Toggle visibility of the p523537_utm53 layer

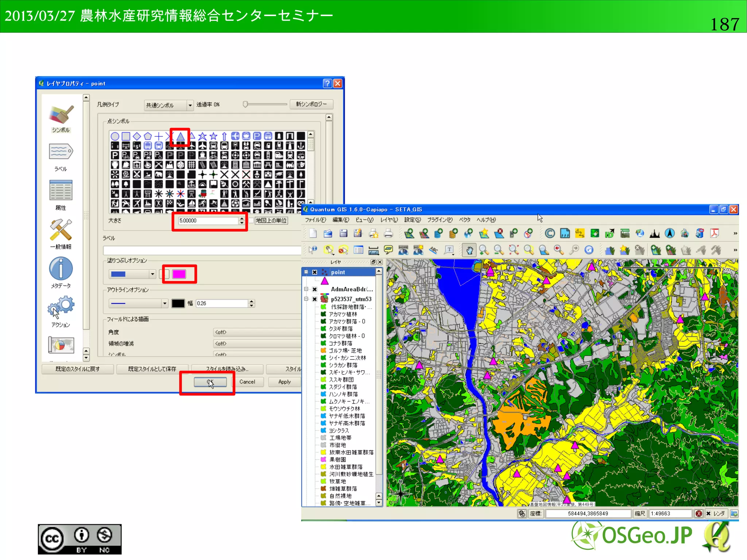tap(314, 299)
